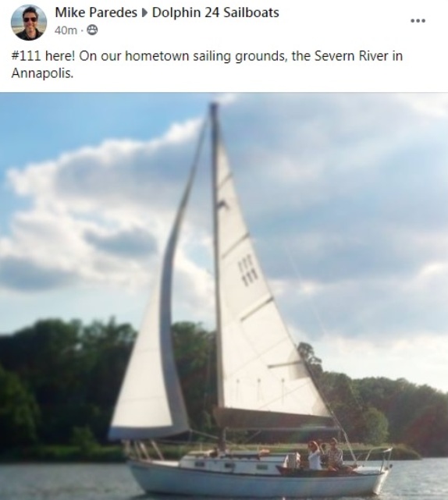Open the sailboat photo in viewer
Screen dimensions: 448x500
224,296
